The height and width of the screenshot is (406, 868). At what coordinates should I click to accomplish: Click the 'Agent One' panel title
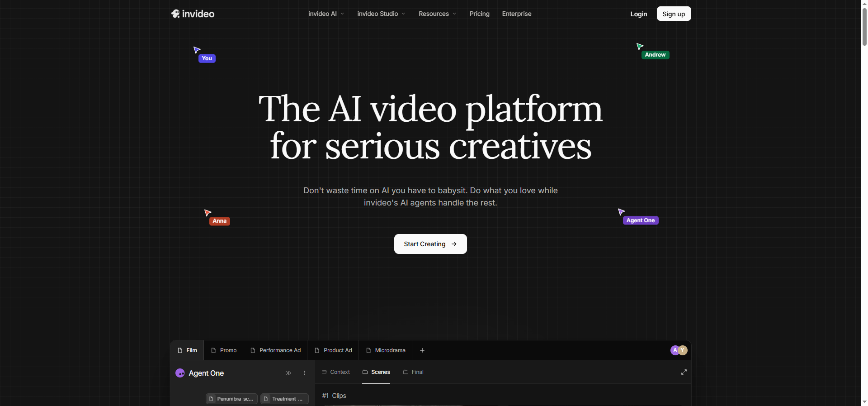[206, 373]
